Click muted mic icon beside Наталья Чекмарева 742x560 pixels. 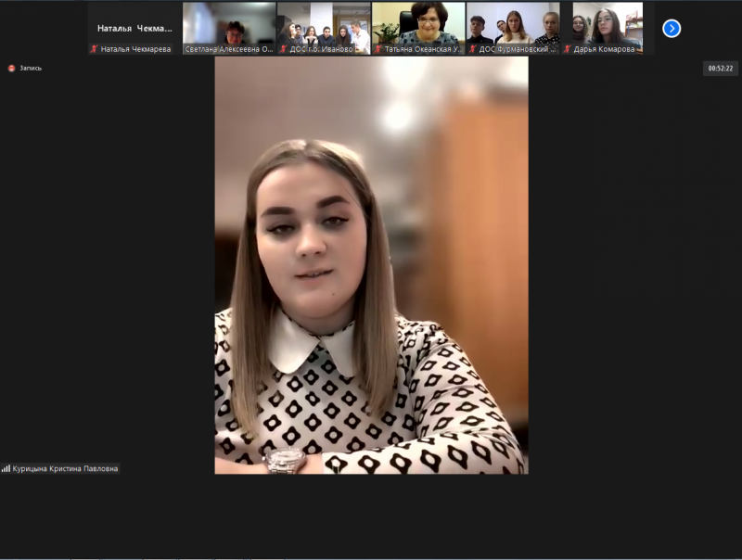95,49
